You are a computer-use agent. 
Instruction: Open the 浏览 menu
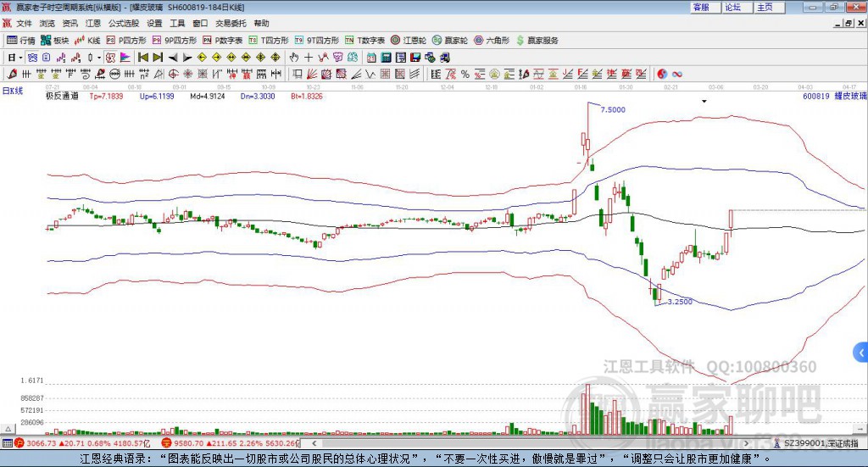pyautogui.click(x=47, y=23)
